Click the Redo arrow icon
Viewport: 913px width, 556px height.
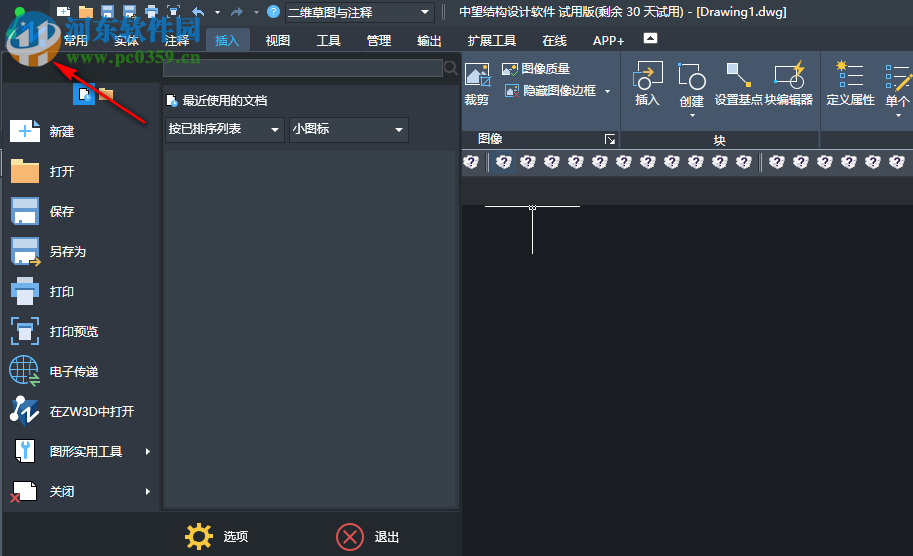(236, 12)
